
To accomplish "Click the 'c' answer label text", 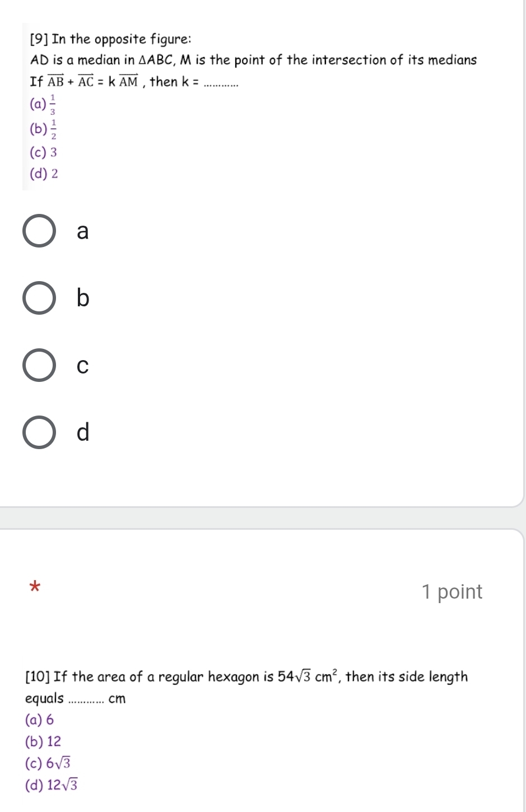I will (x=82, y=366).
